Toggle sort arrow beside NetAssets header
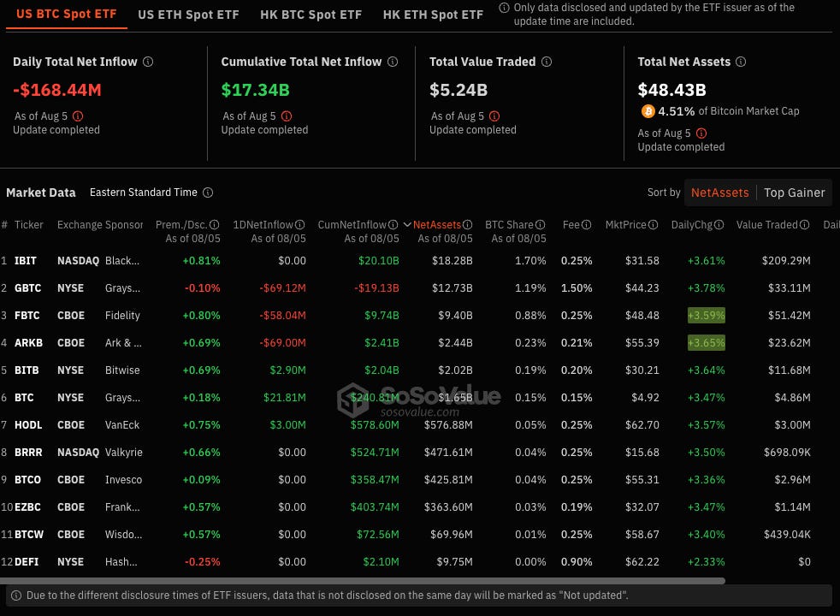Screen dimensions: 840x616 (407, 224)
